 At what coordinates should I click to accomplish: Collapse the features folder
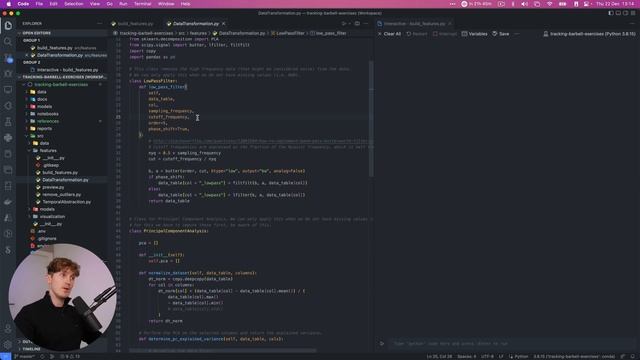coord(47,151)
